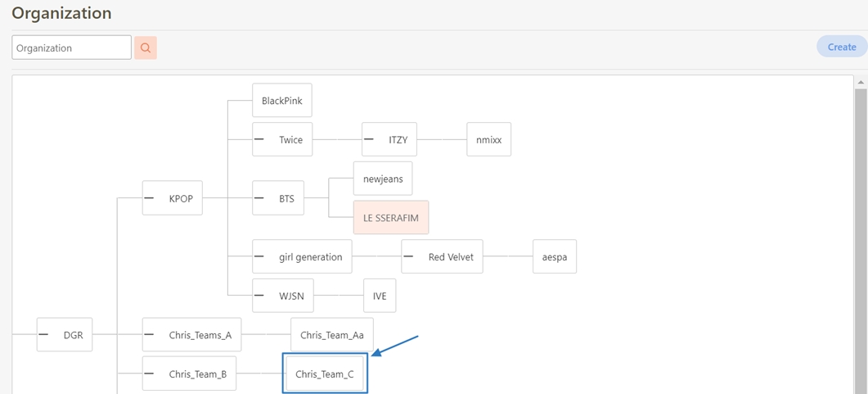Collapse the KPOP node minus icon
The height and width of the screenshot is (394, 868).
pyautogui.click(x=149, y=197)
